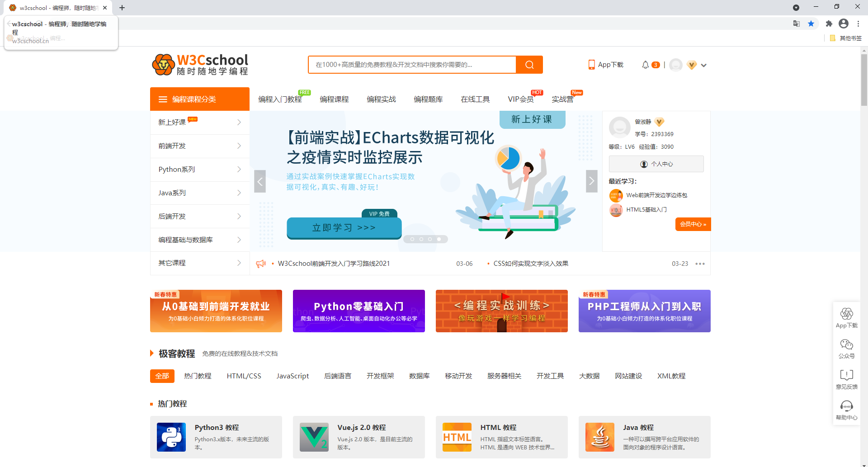Open 公众号 WeChat icon in side panel
Screen dimensions: 868x467
(846, 345)
